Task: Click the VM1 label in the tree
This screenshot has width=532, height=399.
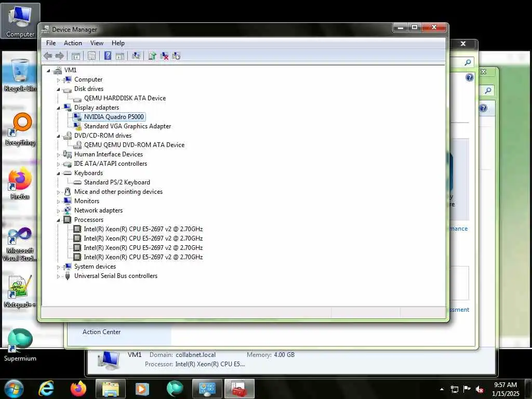Action: (70, 70)
